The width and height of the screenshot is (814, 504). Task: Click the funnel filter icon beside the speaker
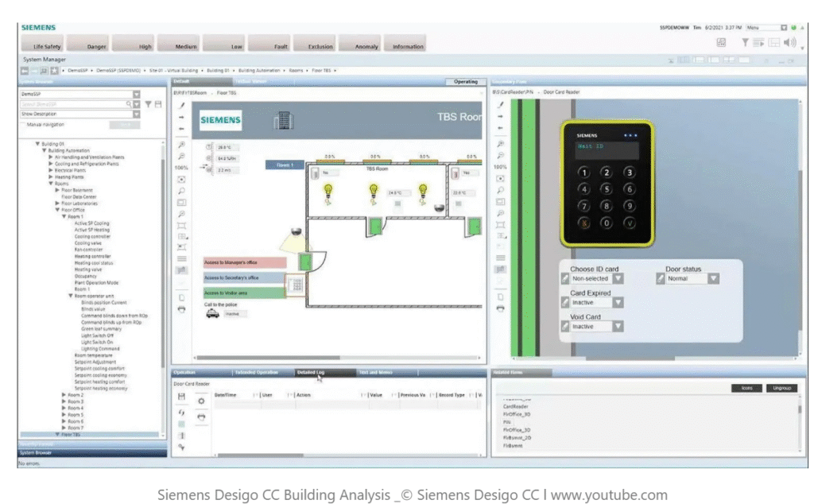click(x=745, y=43)
